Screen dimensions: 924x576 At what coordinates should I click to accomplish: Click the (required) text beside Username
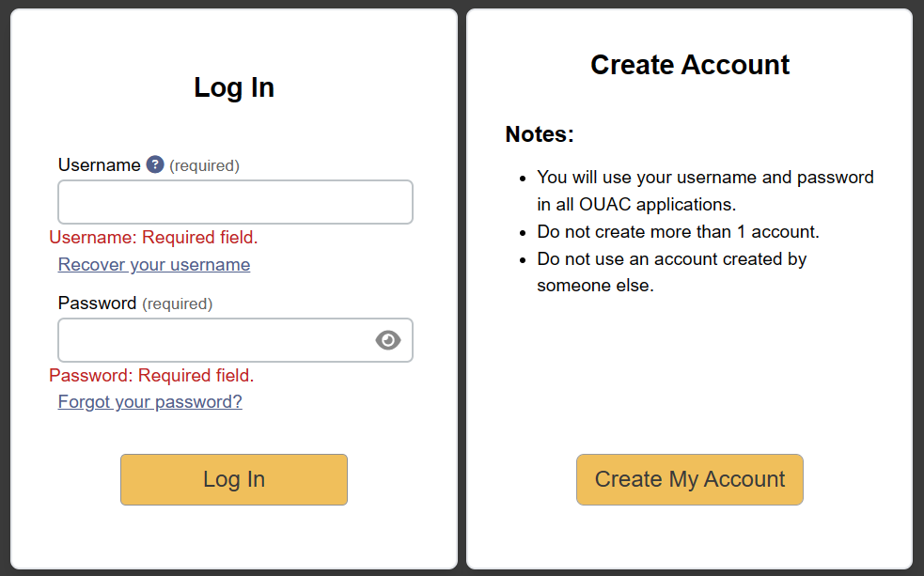point(205,165)
